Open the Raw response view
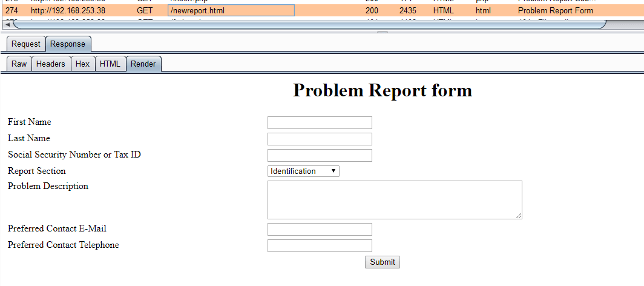 19,64
